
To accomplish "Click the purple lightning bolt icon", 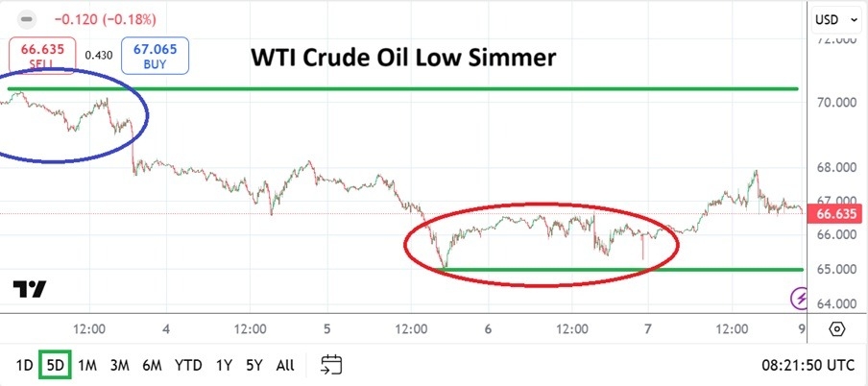I will pos(799,299).
